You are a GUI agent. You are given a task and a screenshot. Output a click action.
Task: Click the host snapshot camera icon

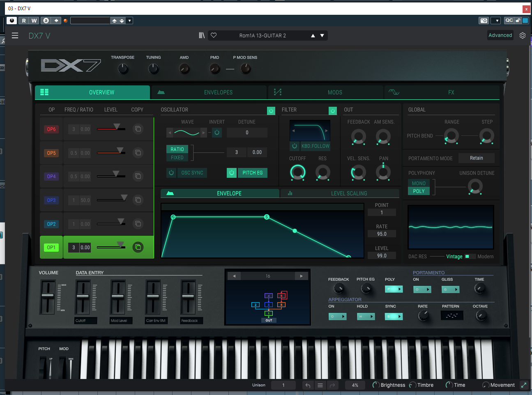click(484, 21)
